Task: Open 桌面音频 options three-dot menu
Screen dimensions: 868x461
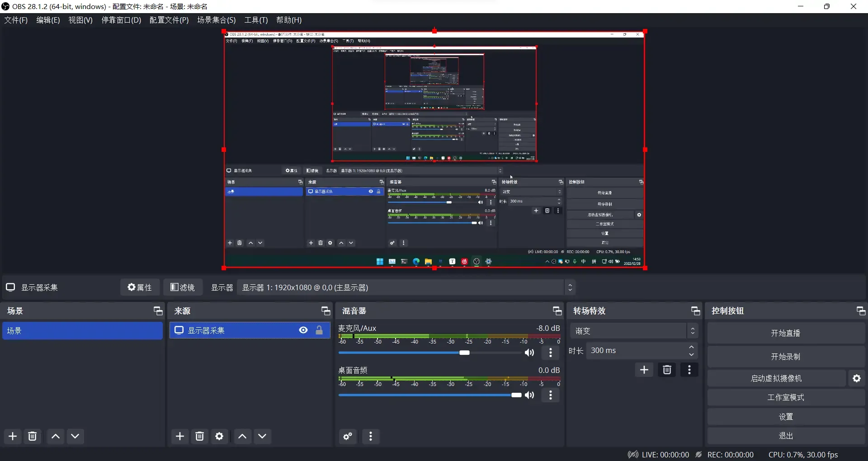Action: point(551,395)
